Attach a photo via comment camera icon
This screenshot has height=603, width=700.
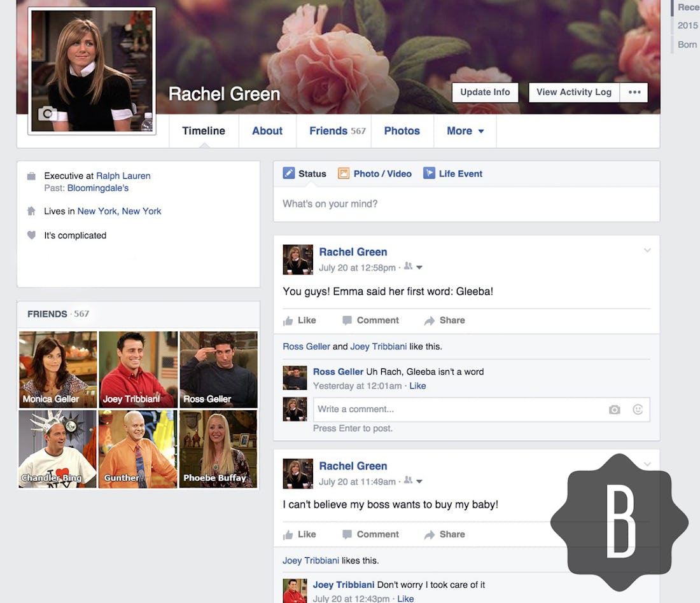614,410
